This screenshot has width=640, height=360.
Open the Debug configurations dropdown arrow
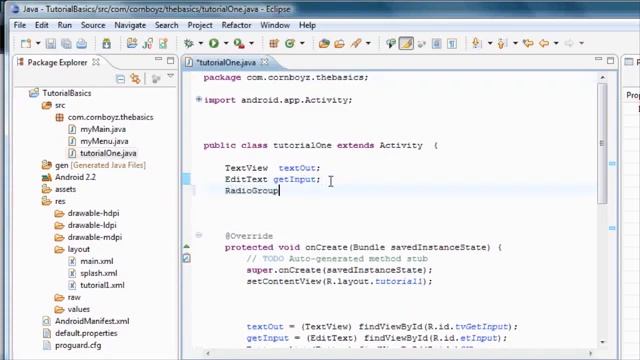point(201,43)
